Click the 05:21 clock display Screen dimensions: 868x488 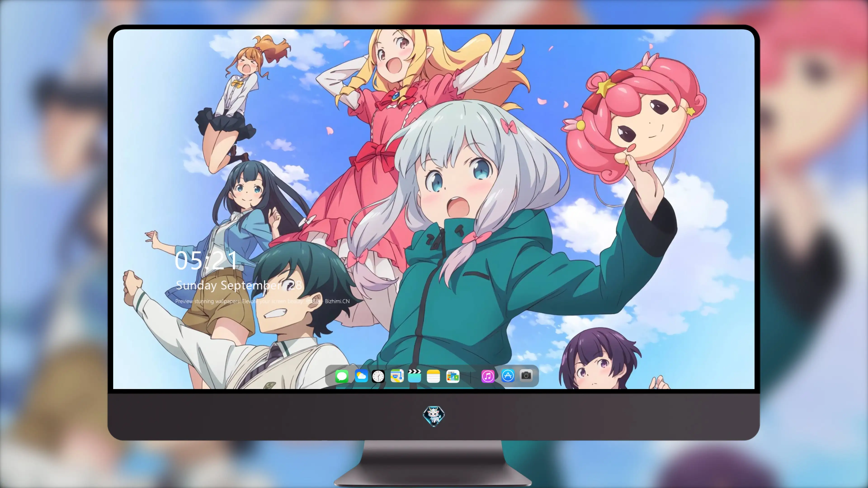pyautogui.click(x=206, y=260)
